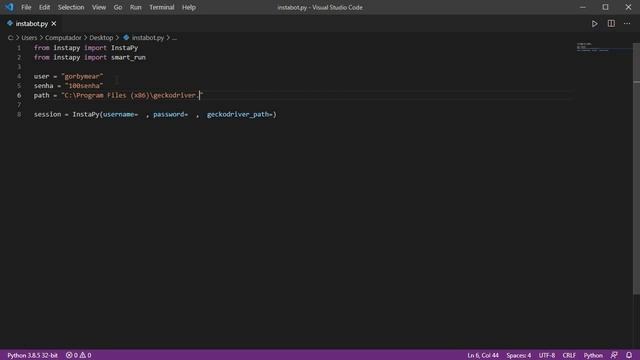
Task: Click the Python icon on the instabot.py tab
Action: tap(10, 24)
